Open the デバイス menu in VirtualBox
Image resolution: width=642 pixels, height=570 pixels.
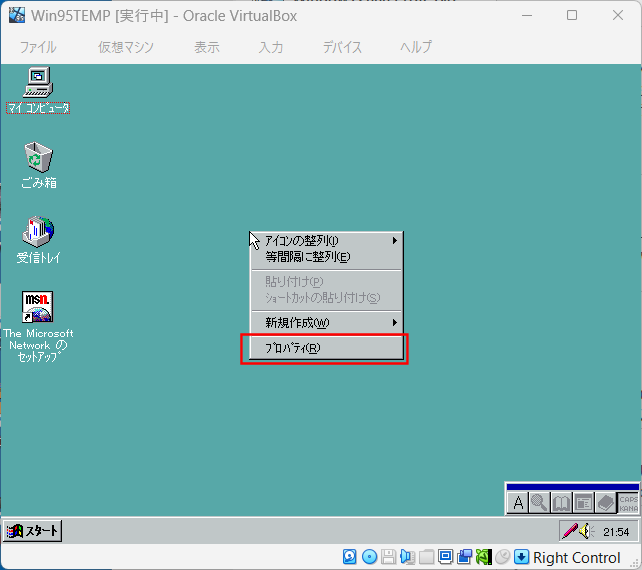[x=342, y=47]
